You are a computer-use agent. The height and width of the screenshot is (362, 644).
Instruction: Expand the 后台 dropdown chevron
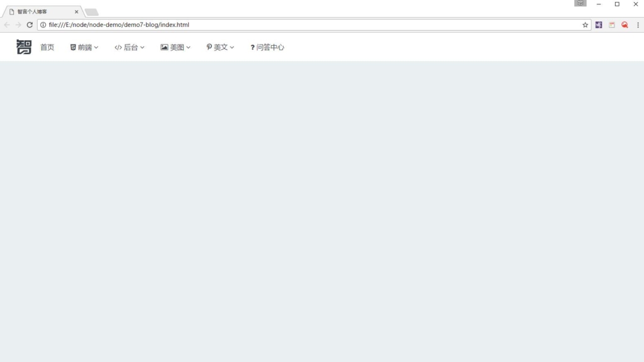(x=142, y=48)
